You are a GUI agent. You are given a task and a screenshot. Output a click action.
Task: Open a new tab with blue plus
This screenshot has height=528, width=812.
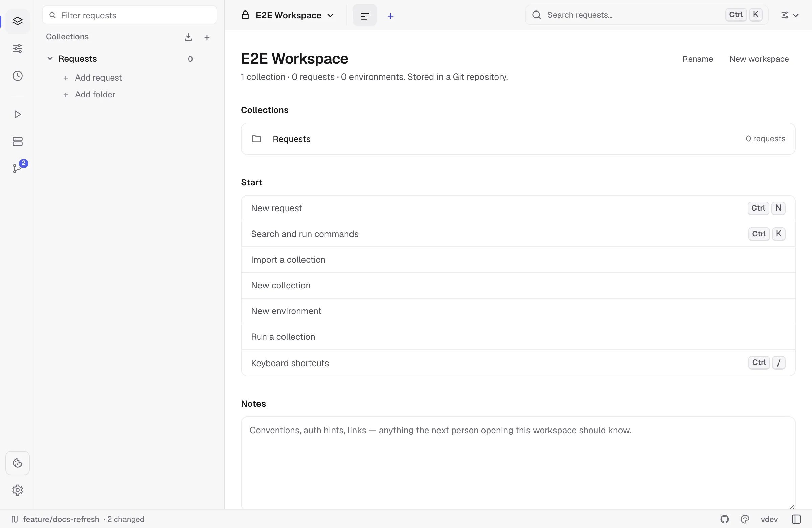pyautogui.click(x=391, y=16)
